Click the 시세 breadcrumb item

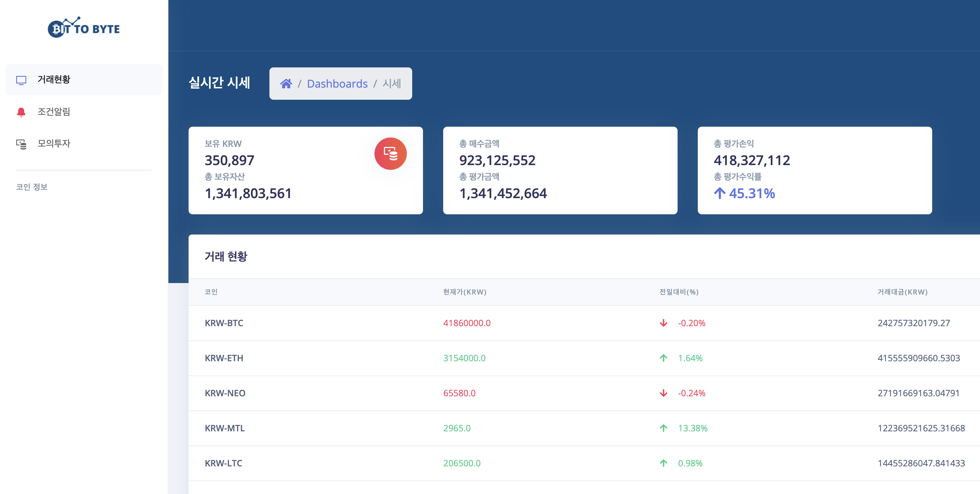click(391, 84)
